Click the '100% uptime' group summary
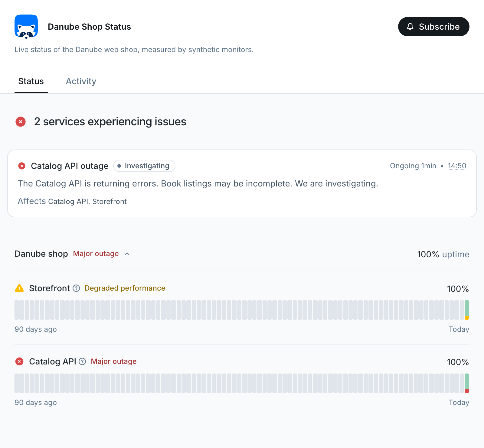Image resolution: width=484 pixels, height=448 pixels. 443,254
